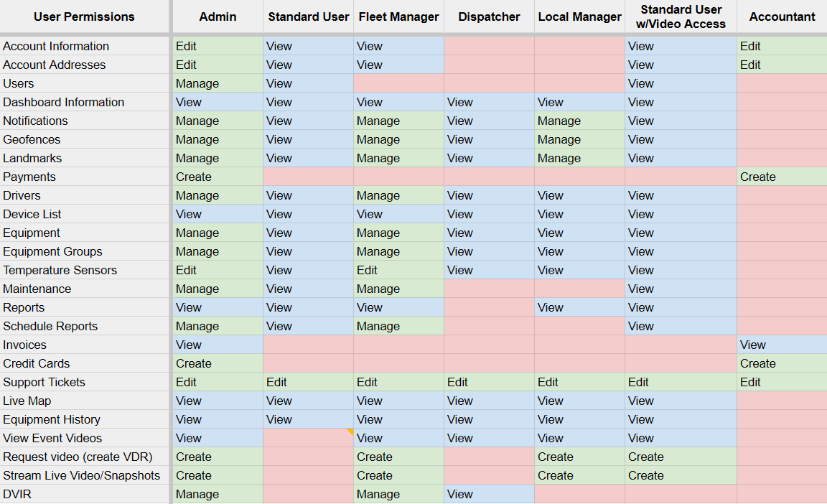This screenshot has height=504, width=827.
Task: Select Standard User w/Video Access header
Action: tap(681, 17)
